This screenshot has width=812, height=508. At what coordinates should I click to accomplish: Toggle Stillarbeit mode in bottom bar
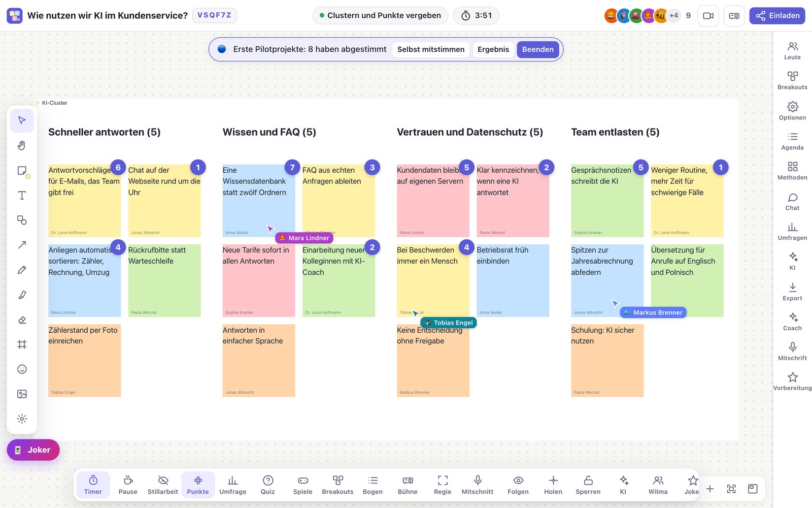163,485
